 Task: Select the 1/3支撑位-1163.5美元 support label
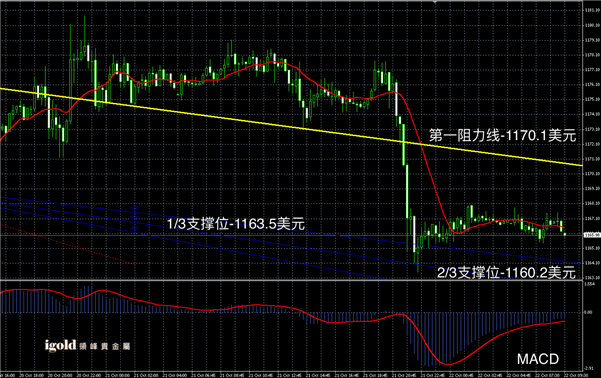236,224
